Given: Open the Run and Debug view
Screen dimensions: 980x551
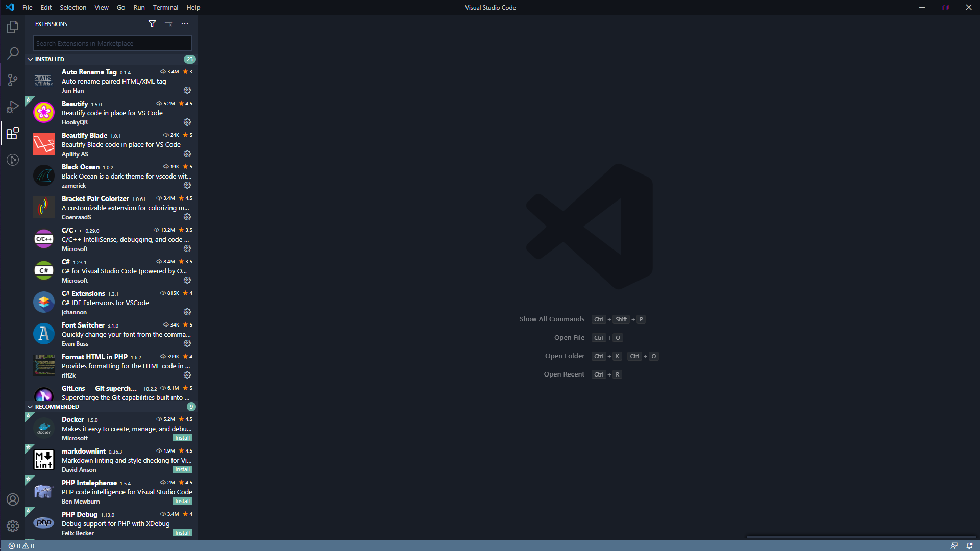Looking at the screenshot, I should (x=13, y=107).
